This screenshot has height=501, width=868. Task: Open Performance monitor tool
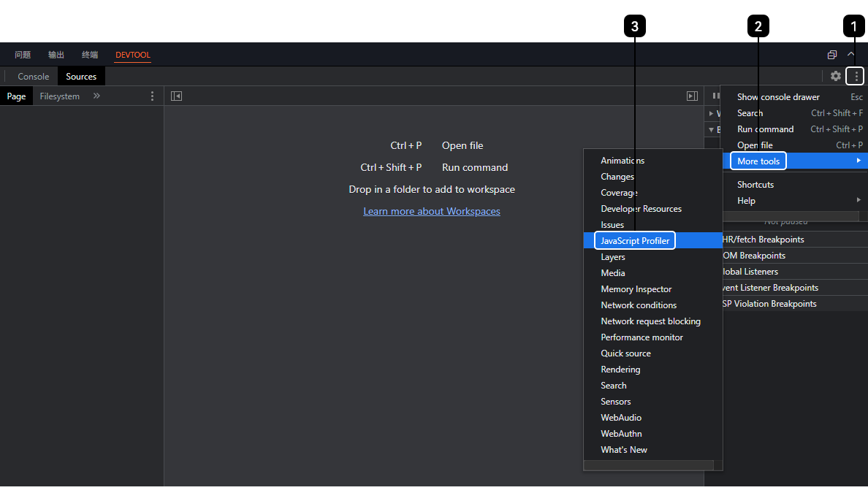coord(652,337)
